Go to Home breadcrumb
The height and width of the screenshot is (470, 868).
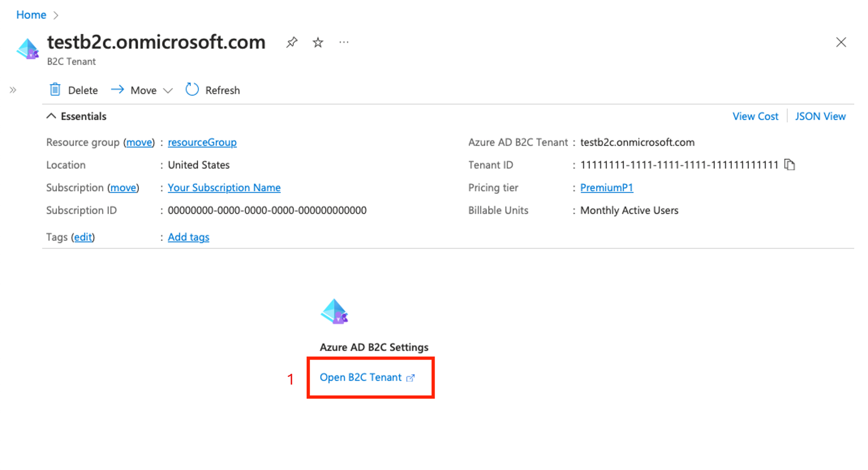[31, 15]
